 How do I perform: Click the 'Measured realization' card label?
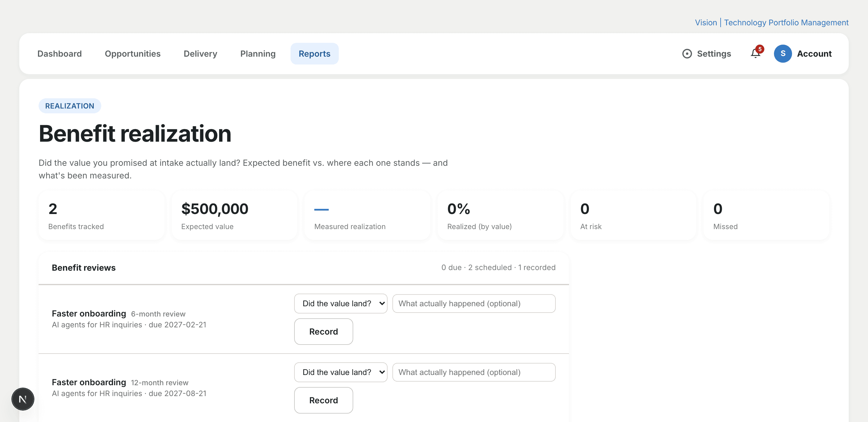(x=350, y=226)
